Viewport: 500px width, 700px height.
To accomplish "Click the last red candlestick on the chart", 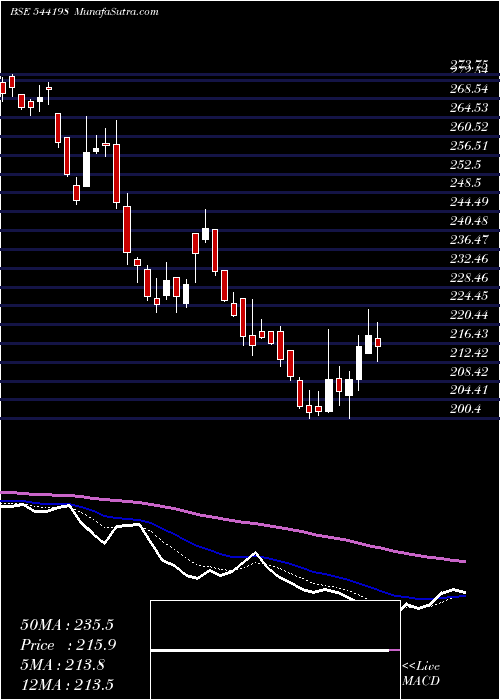I will point(378,342).
